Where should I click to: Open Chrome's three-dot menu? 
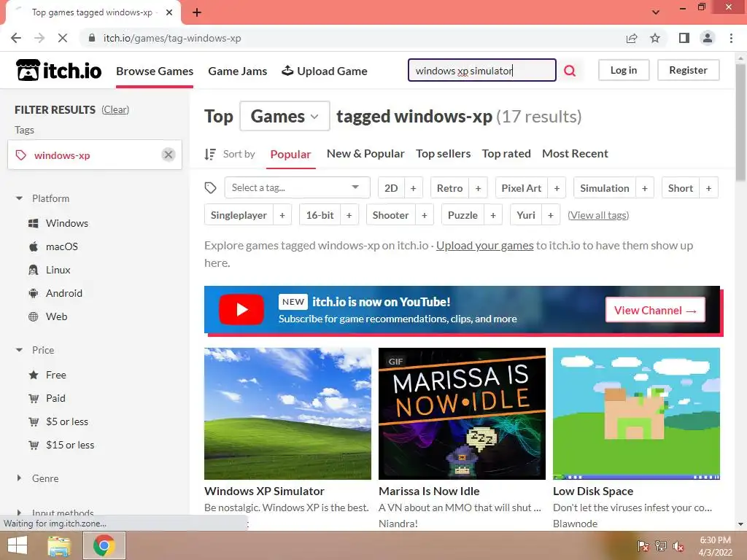pos(731,38)
